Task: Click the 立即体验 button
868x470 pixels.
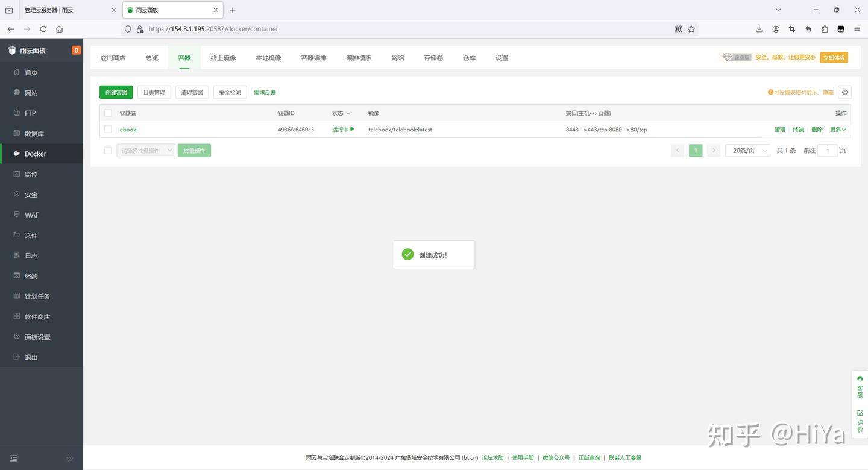Action: pyautogui.click(x=834, y=57)
